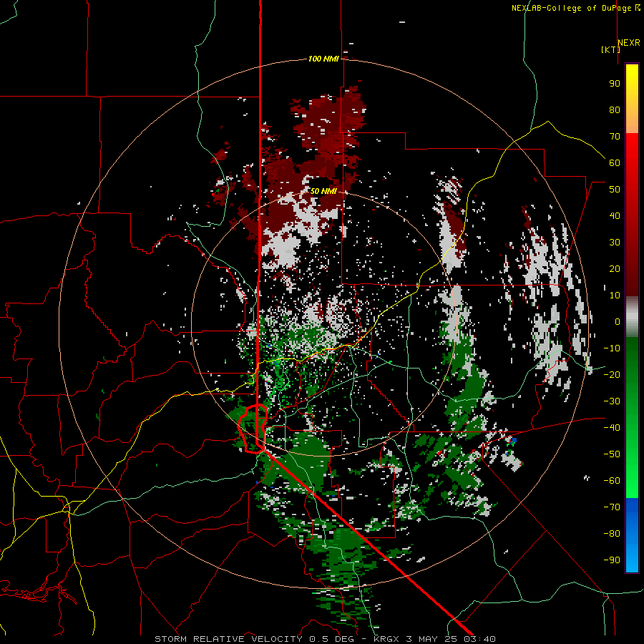Click the -20 value on the velocity scale

[612, 374]
